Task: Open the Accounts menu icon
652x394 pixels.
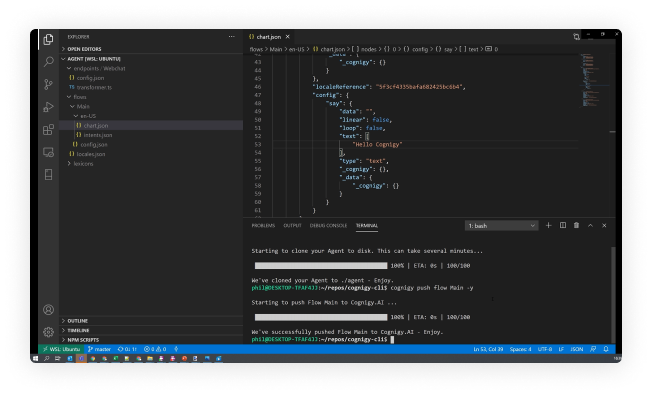Action: (48, 310)
